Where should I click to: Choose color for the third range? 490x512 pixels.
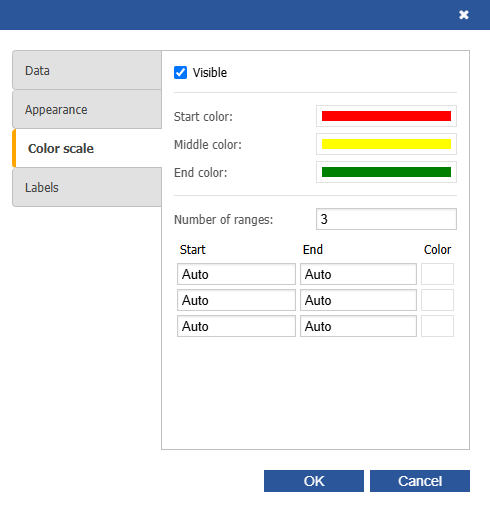(x=437, y=326)
